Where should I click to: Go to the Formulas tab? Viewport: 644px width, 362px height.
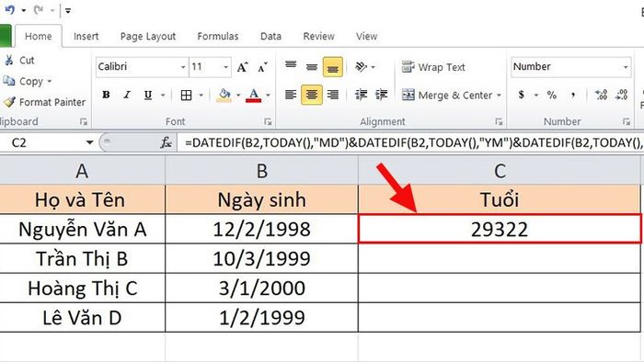point(218,36)
